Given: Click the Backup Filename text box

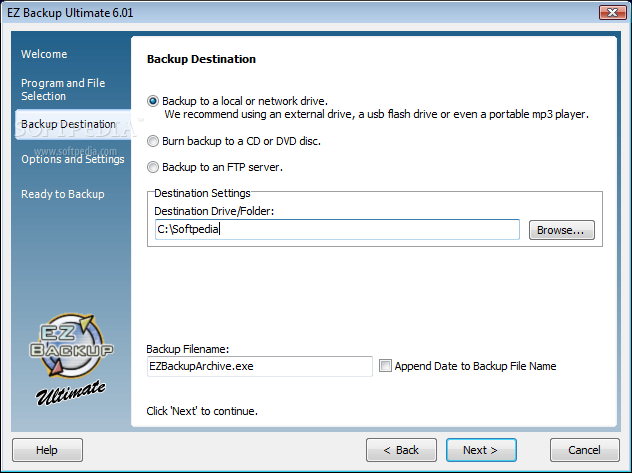Looking at the screenshot, I should tap(260, 366).
